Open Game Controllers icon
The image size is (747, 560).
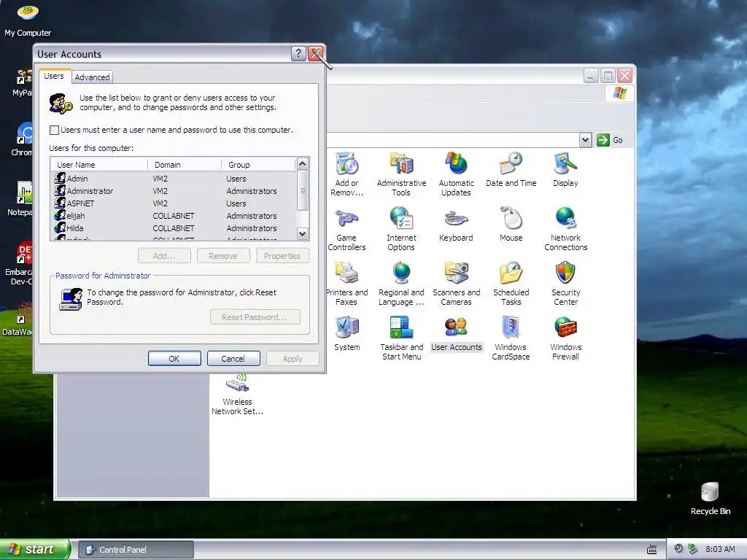(x=347, y=228)
